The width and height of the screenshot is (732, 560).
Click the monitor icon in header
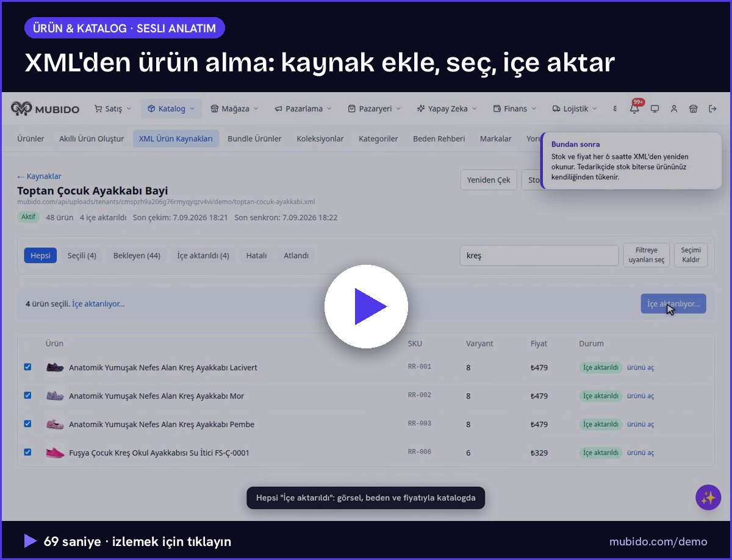click(x=655, y=109)
